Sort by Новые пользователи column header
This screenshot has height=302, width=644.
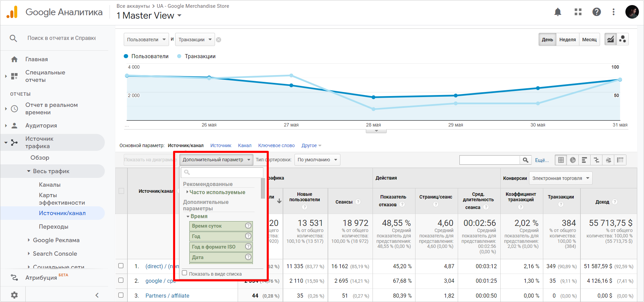point(305,197)
